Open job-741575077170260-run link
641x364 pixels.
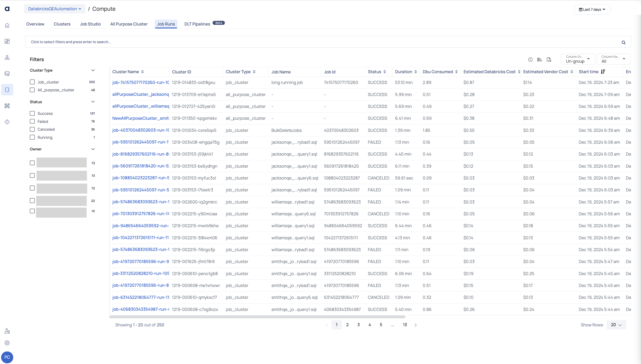pyautogui.click(x=141, y=83)
